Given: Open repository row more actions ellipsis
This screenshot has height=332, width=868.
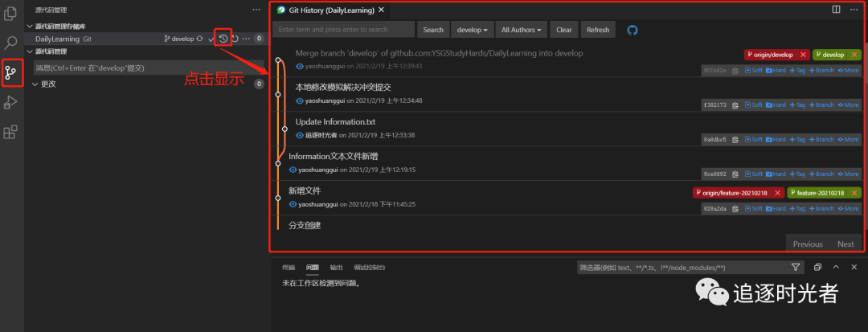Looking at the screenshot, I should tap(247, 39).
